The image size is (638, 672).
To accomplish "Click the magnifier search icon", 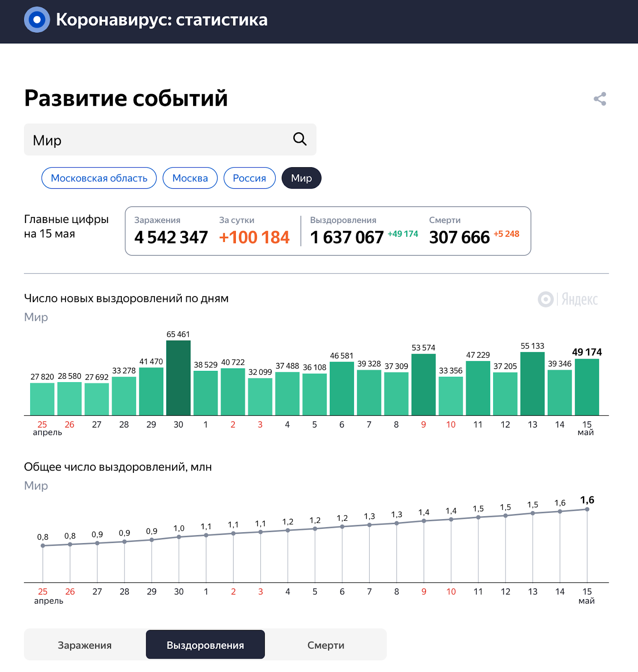I will 300,139.
